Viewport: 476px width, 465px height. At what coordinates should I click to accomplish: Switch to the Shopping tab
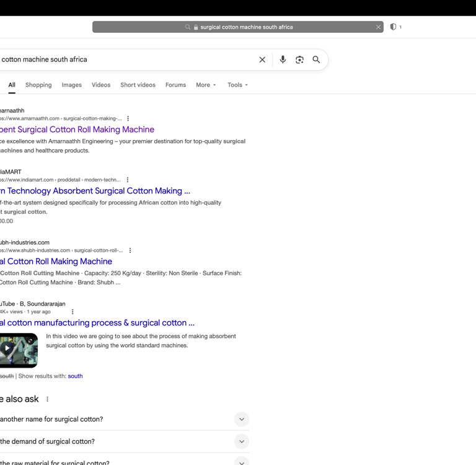click(38, 85)
